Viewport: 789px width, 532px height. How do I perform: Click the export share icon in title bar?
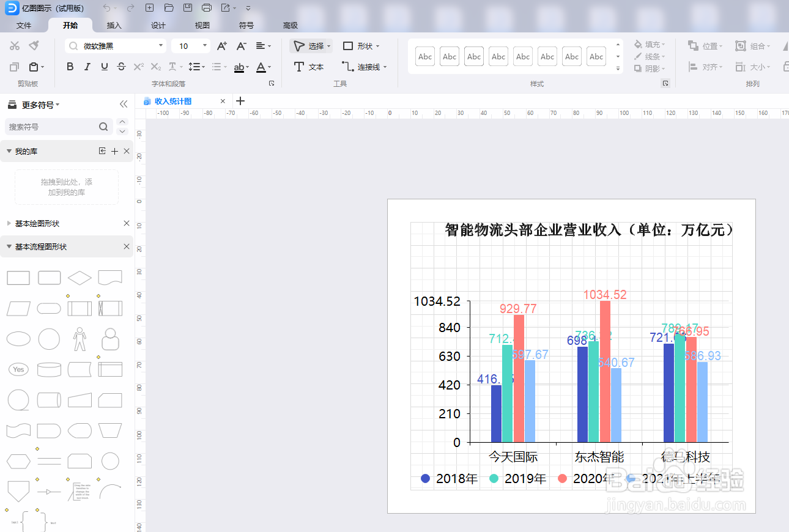click(x=226, y=8)
